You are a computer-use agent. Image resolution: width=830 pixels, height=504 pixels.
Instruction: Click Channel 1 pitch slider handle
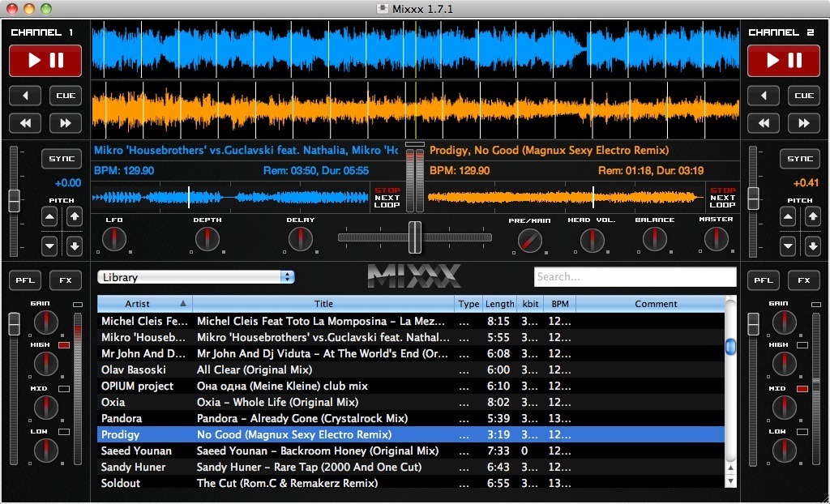14,201
